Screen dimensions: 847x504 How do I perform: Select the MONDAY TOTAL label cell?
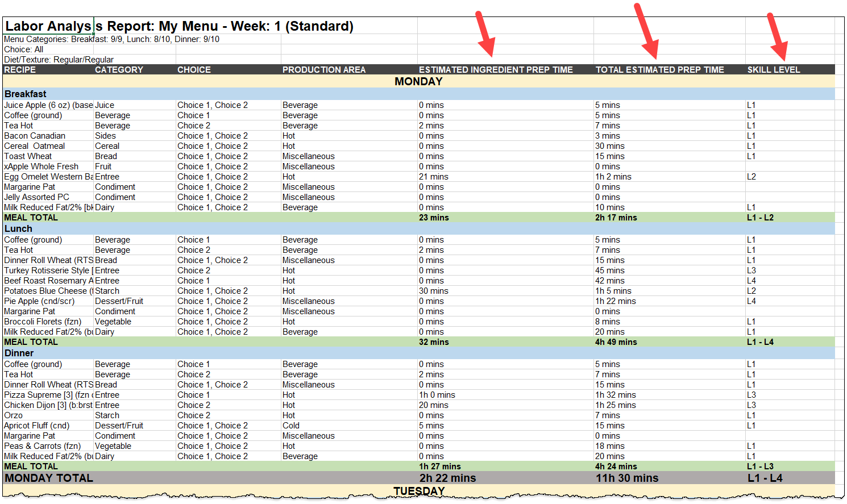click(x=49, y=478)
